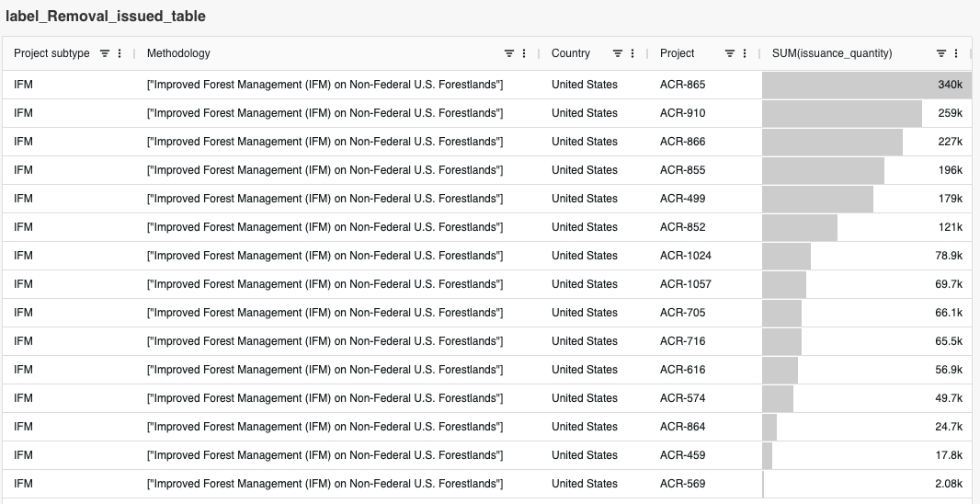Viewport: 980px width, 504px height.
Task: Sort by SUM(issuance_quantity) column header
Action: coord(831,53)
